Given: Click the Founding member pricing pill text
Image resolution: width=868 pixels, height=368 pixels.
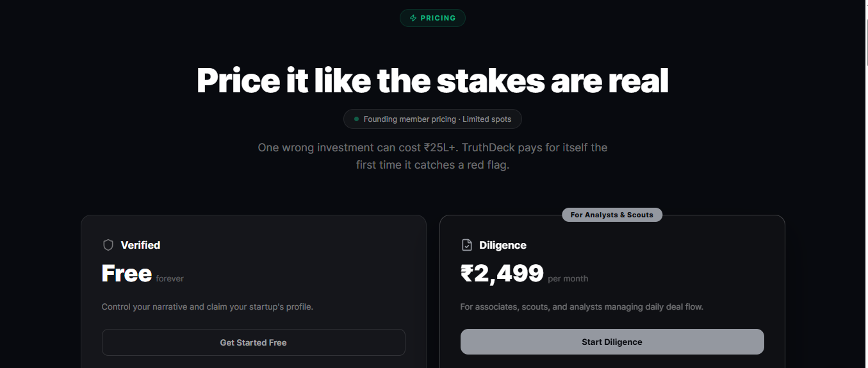Looking at the screenshot, I should tap(437, 119).
